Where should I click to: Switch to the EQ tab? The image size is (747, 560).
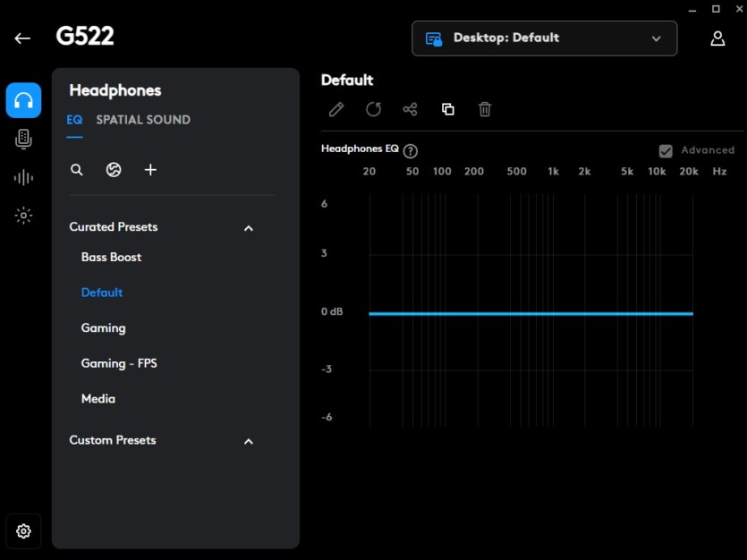[74, 120]
